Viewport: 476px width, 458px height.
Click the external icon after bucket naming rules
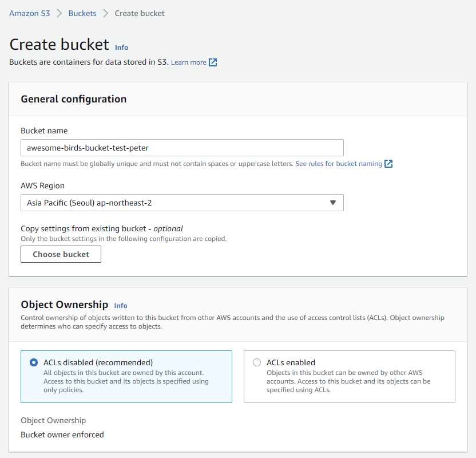coord(388,164)
